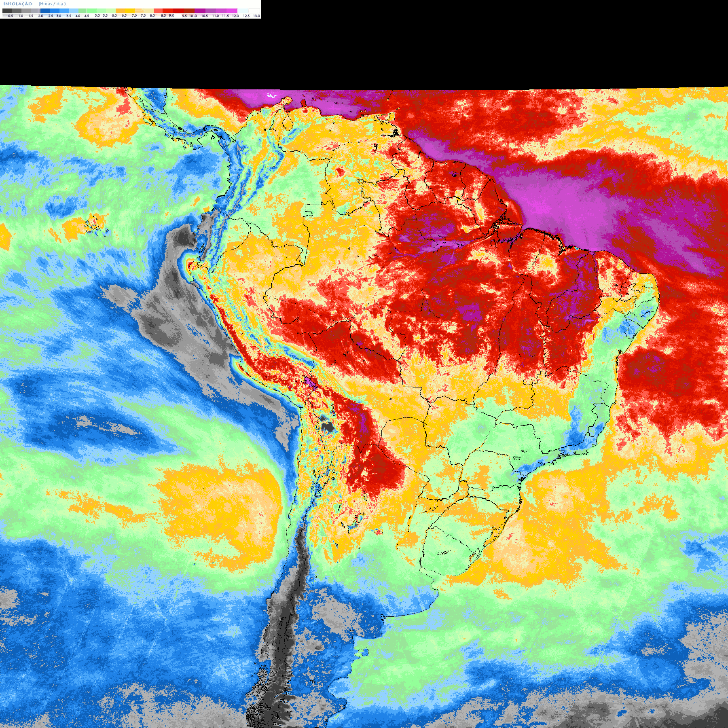Select the 12.0 legend value

[x=235, y=16]
